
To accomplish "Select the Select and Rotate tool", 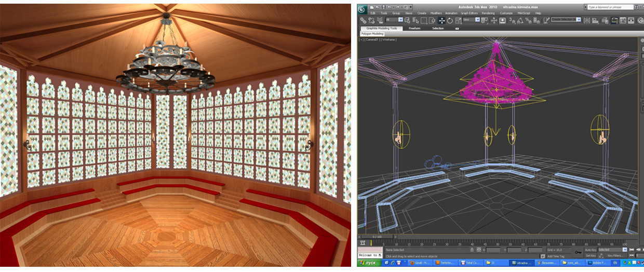I will [x=450, y=20].
